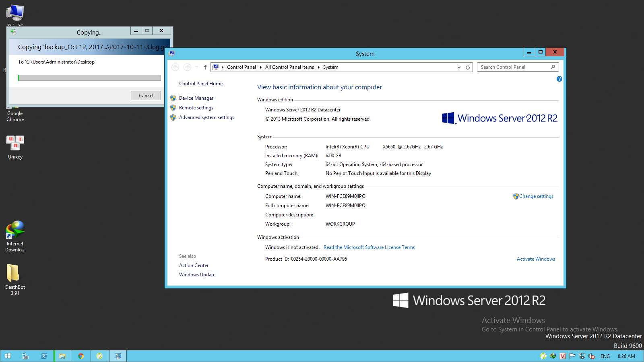Click Change settings for computer name
This screenshot has height=362, width=644.
[x=536, y=196]
